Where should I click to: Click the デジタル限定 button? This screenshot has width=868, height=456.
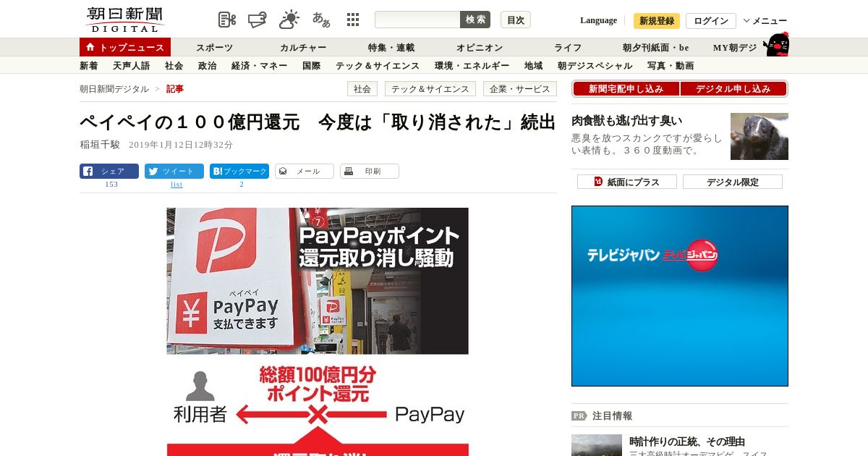click(733, 182)
